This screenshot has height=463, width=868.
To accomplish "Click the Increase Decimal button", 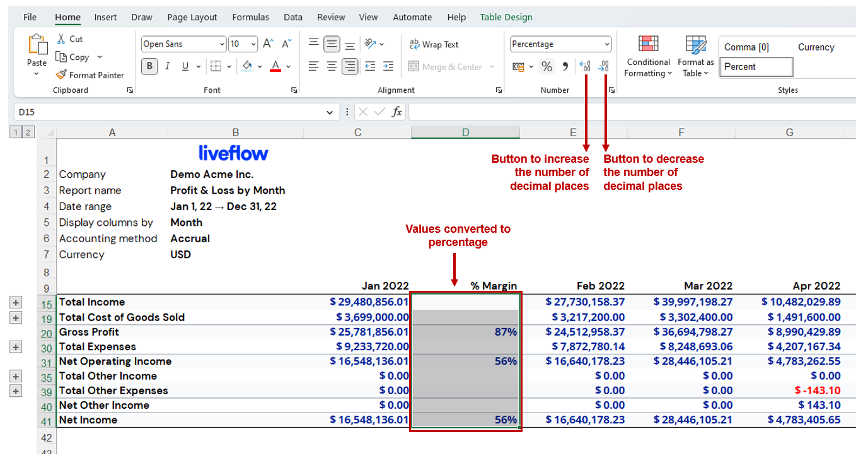I will 584,67.
